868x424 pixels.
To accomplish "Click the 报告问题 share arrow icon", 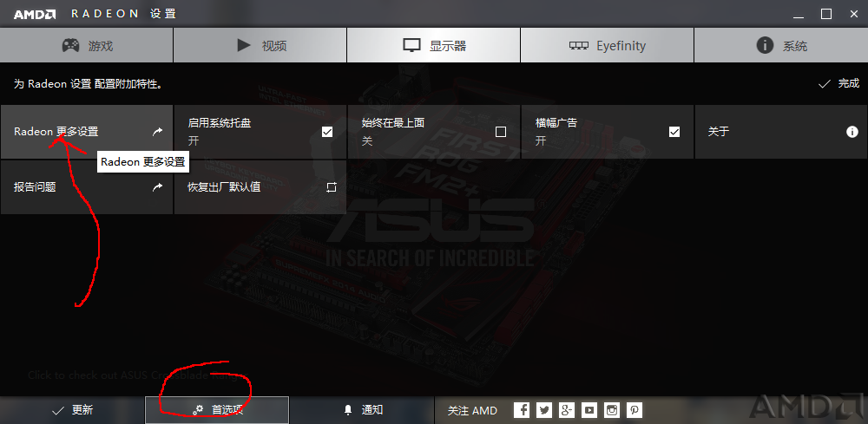I will click(x=158, y=186).
